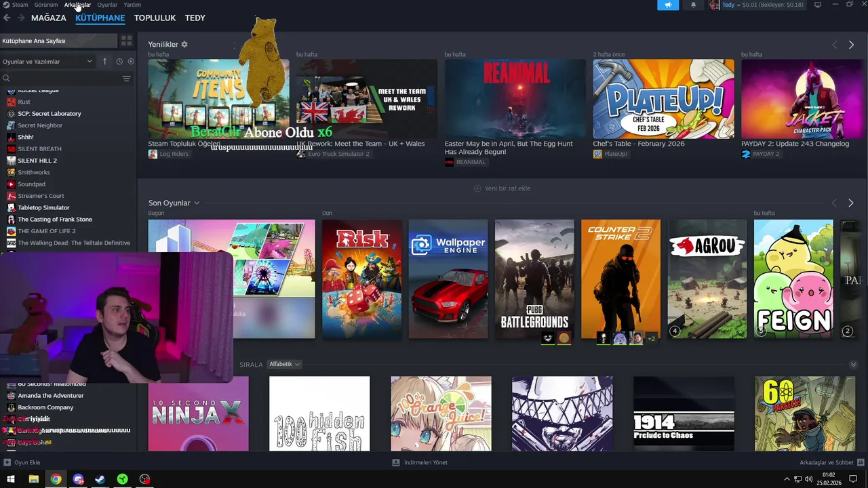Open the Steam menu in menu bar
868x488 pixels.
click(16, 5)
